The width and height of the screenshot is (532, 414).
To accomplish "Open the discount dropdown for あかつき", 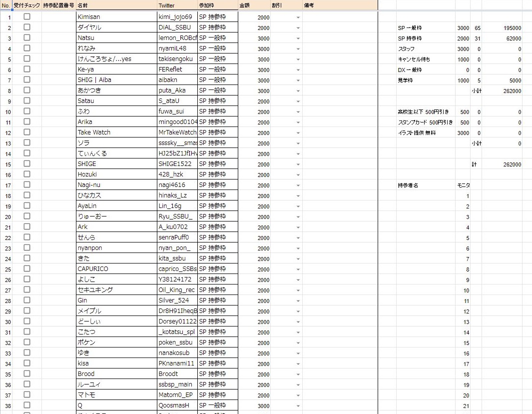I will [298, 90].
